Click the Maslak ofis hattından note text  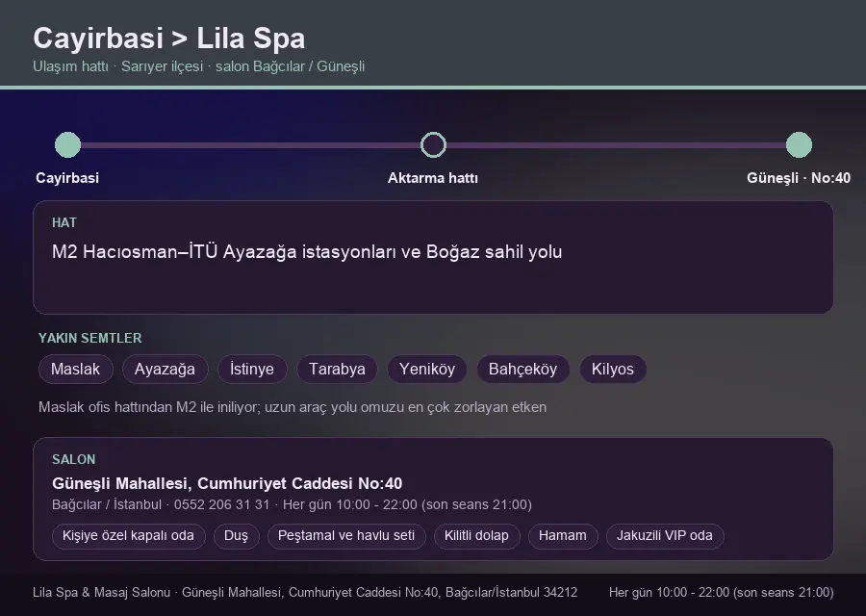[x=293, y=407]
